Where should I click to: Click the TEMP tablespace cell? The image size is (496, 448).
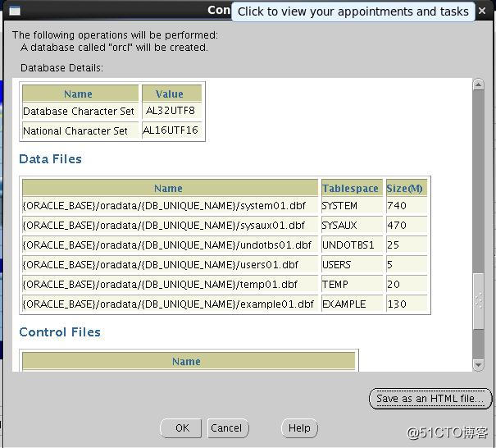click(352, 284)
